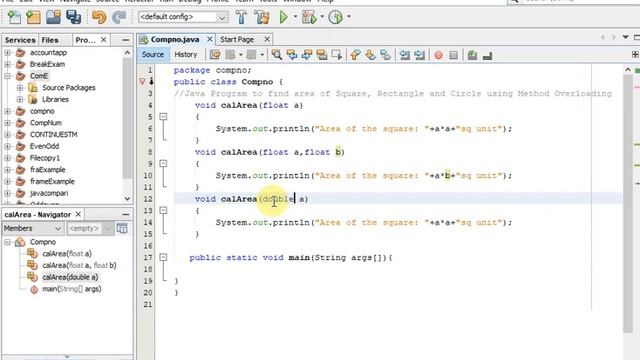Click the green Comment icon in editor toolbar
Image resolution: width=640 pixels, height=360 pixels.
[x=472, y=55]
